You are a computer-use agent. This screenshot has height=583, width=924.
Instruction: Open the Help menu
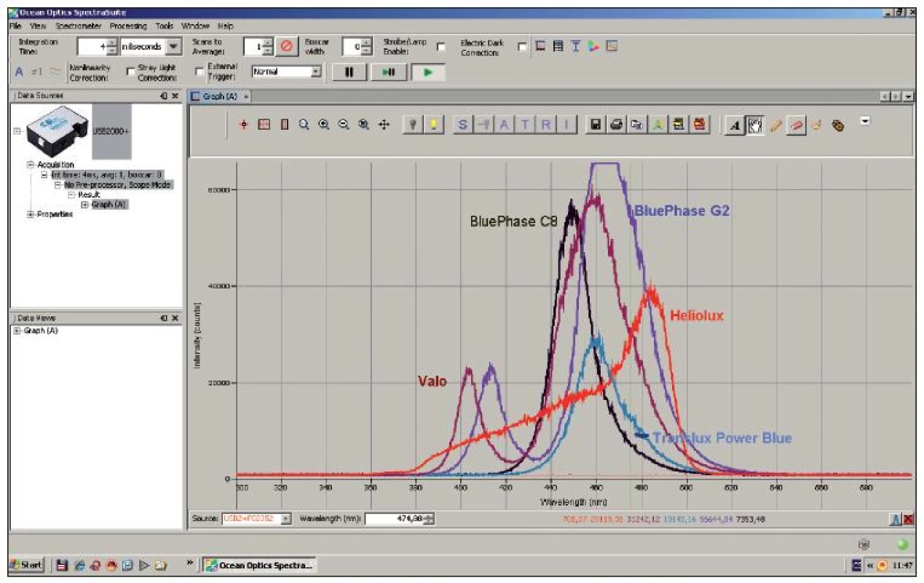(x=226, y=26)
